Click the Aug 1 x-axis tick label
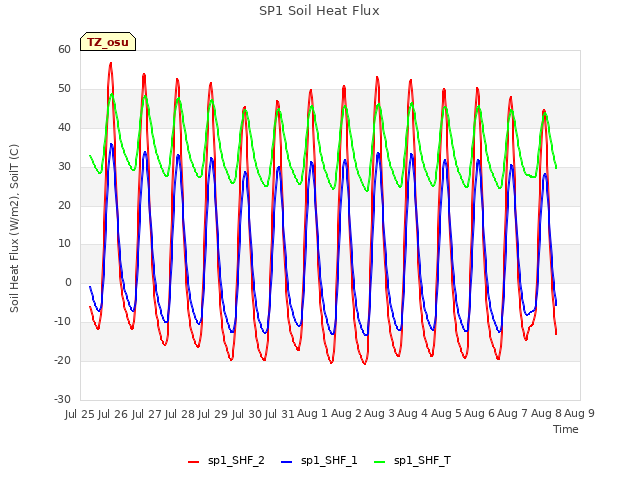The width and height of the screenshot is (640, 480). click(313, 414)
